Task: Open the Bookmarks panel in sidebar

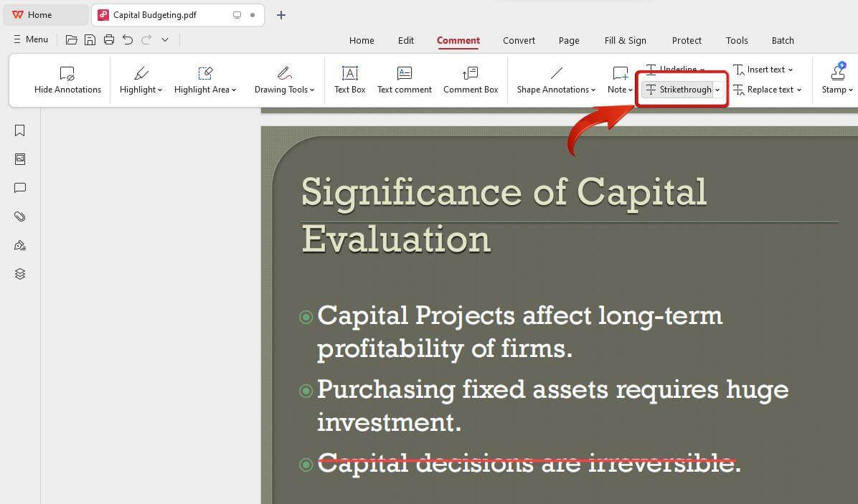Action: (20, 130)
